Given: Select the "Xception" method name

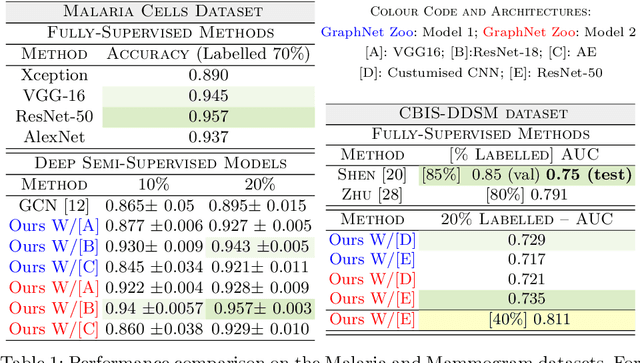Looking at the screenshot, I should (x=54, y=75).
